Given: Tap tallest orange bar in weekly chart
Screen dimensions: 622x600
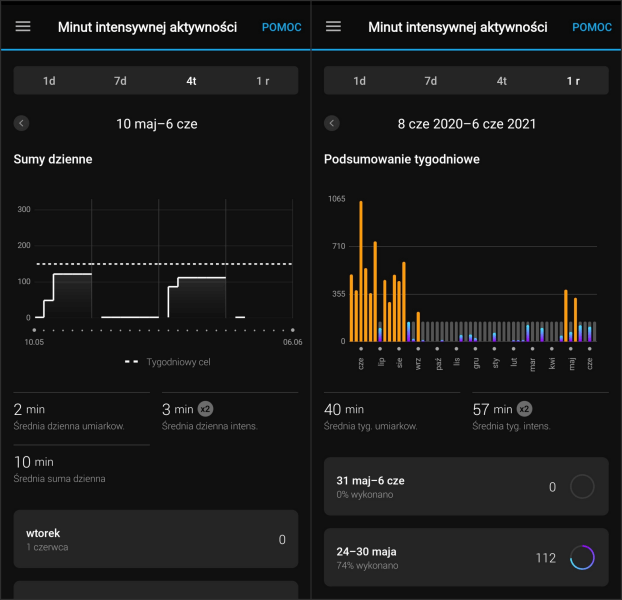Looking at the screenshot, I should 361,271.
